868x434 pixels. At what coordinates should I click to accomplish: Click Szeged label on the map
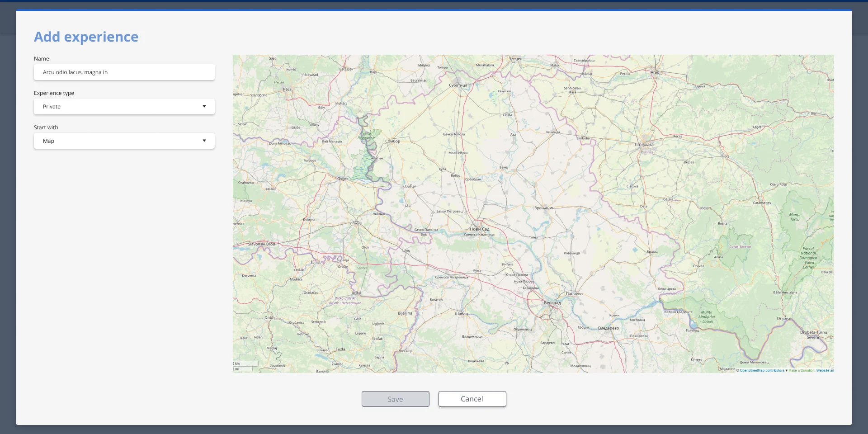pos(516,59)
